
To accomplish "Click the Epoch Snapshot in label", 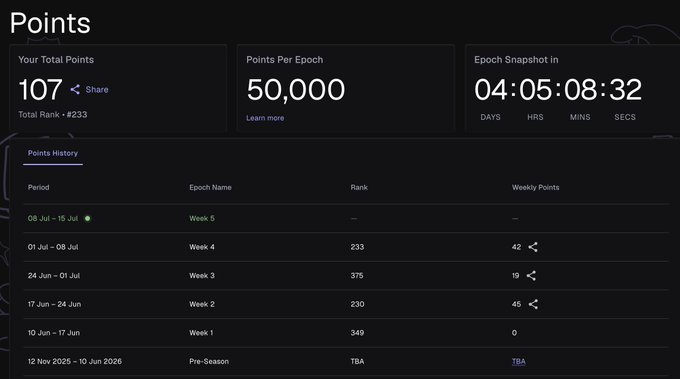I will point(516,60).
